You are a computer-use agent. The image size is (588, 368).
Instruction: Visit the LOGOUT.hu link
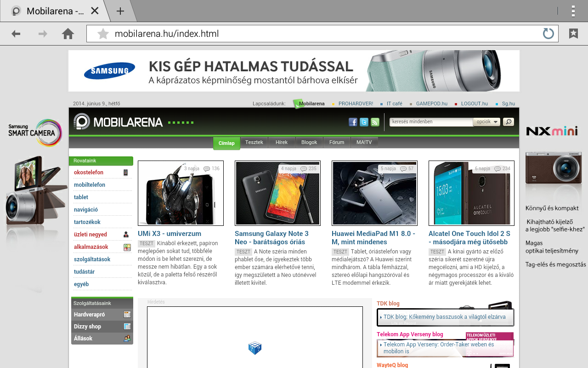[475, 104]
